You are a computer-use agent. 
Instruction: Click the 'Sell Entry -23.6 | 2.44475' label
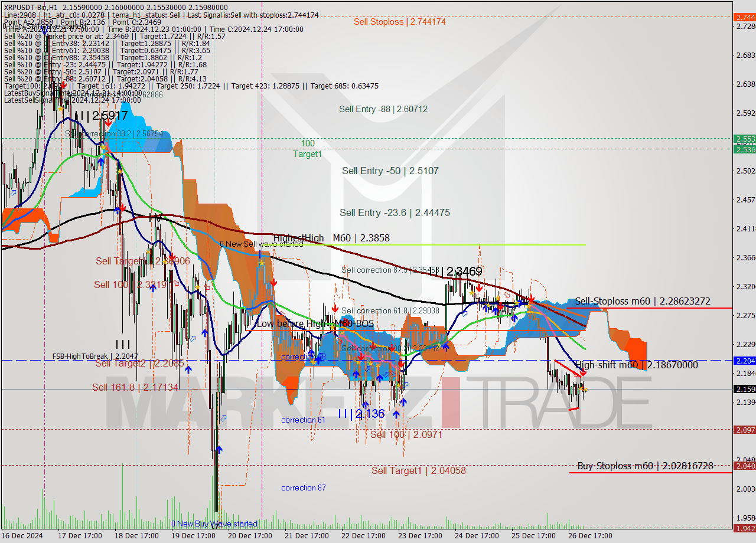pyautogui.click(x=395, y=212)
